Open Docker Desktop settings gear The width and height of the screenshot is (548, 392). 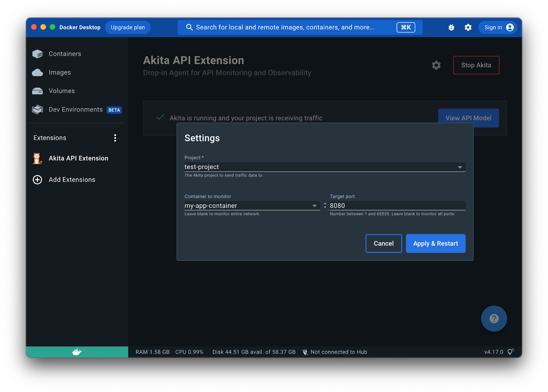click(468, 27)
